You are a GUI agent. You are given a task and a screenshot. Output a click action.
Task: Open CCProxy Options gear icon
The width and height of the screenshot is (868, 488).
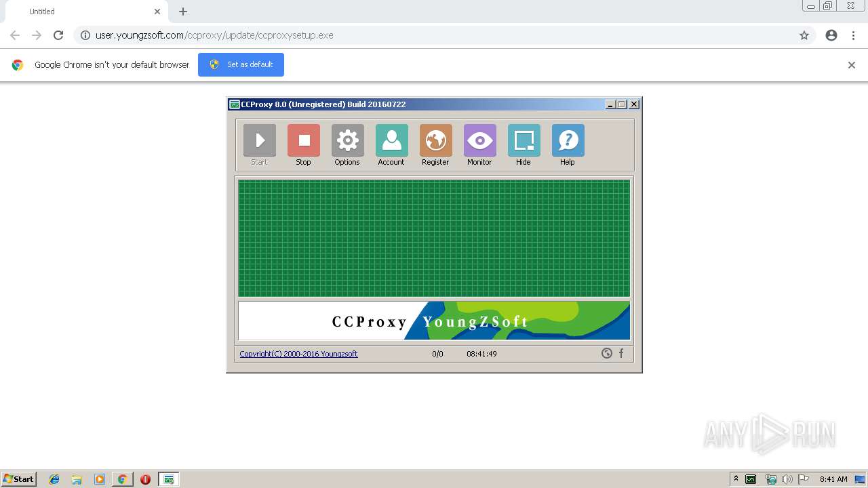[347, 141]
